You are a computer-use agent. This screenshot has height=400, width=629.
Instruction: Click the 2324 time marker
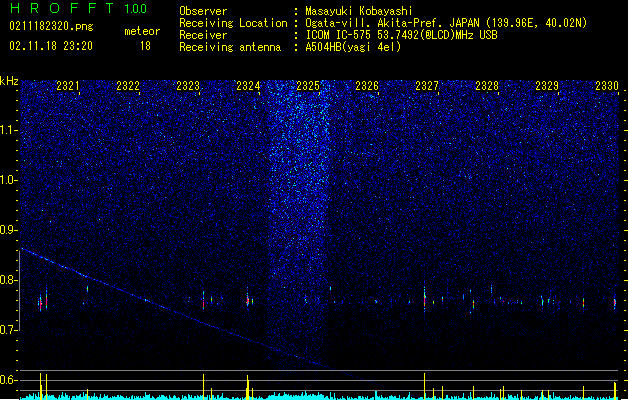pyautogui.click(x=248, y=86)
